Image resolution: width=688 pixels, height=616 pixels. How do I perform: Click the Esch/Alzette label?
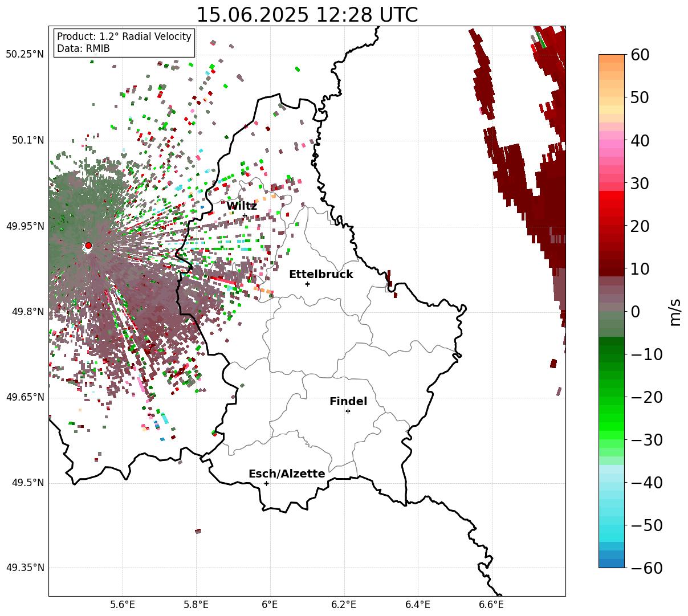pos(287,474)
